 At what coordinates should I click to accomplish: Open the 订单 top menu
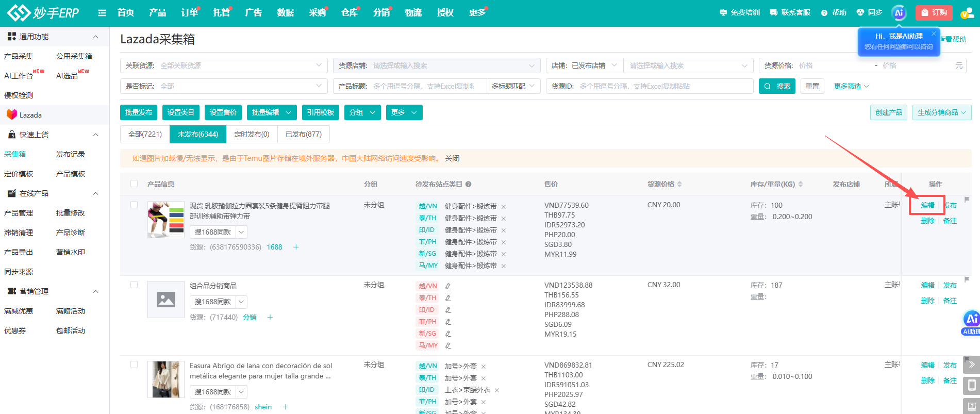[x=189, y=13]
